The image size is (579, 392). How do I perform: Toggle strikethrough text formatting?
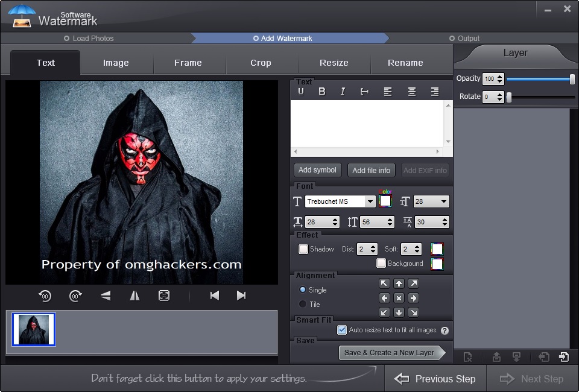(x=364, y=92)
